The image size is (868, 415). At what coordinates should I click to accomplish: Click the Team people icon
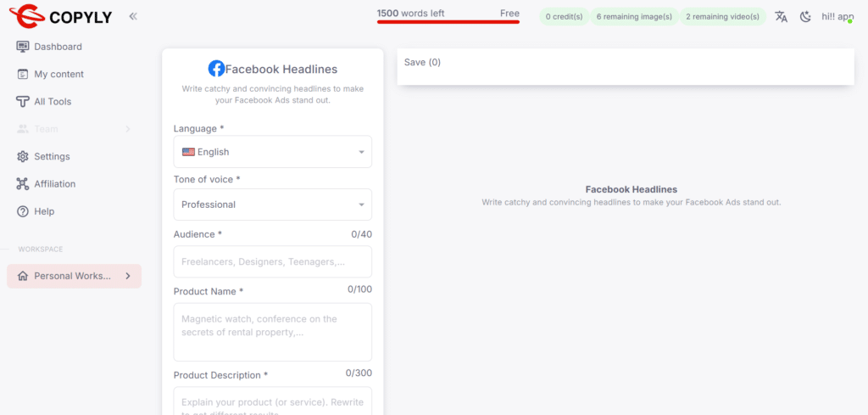23,128
